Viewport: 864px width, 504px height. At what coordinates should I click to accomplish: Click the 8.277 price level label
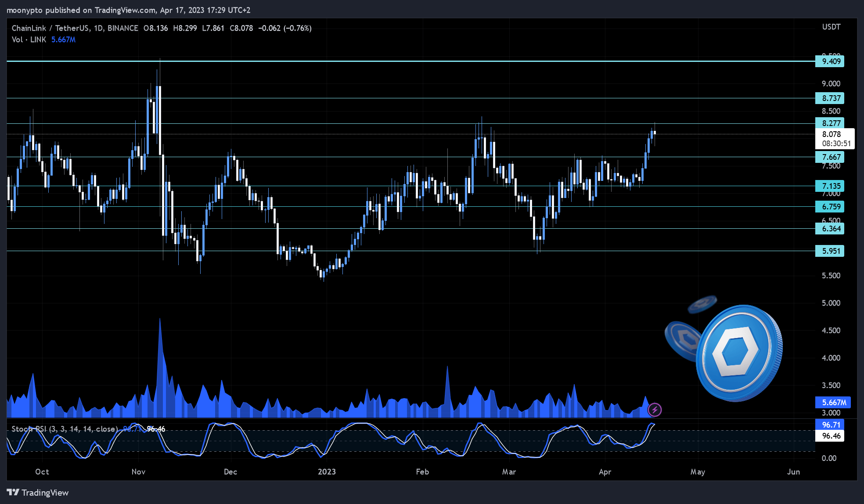(829, 123)
